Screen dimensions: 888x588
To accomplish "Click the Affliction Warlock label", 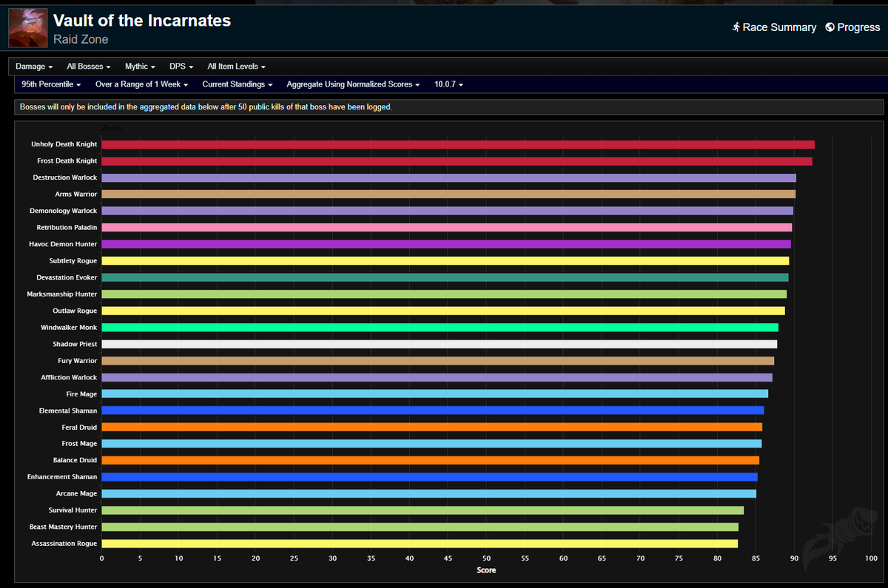I will tap(69, 377).
